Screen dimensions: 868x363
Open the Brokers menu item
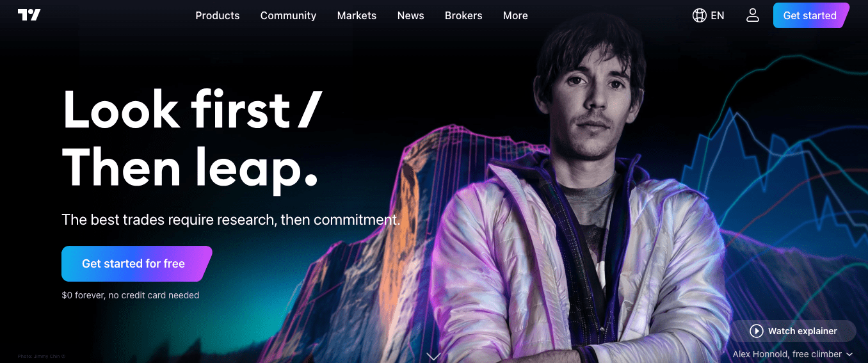point(463,15)
